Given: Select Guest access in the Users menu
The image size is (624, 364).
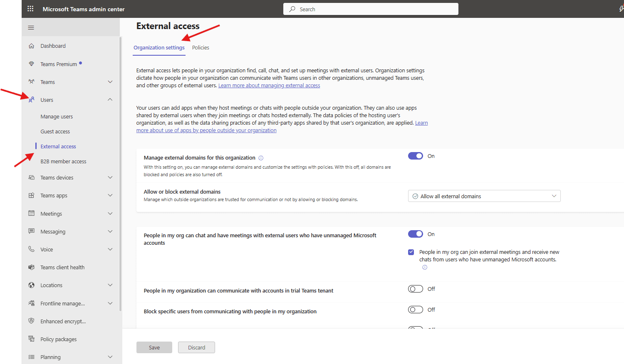Looking at the screenshot, I should [x=55, y=131].
